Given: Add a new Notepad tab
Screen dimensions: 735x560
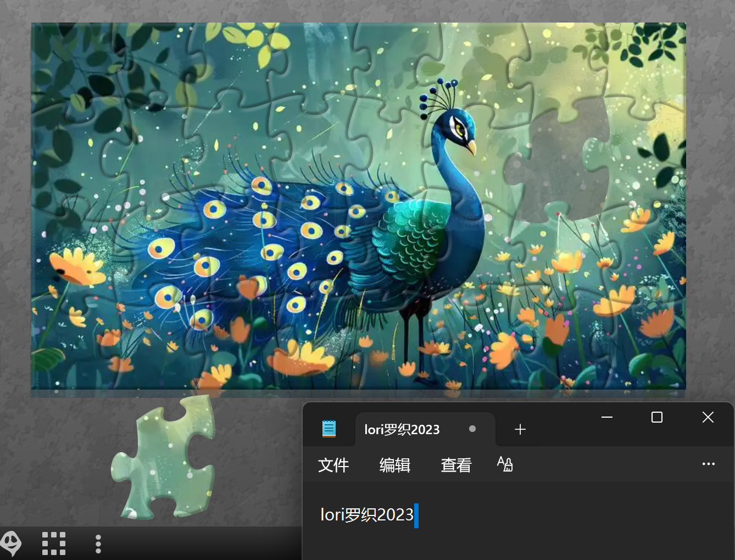Looking at the screenshot, I should coord(520,429).
